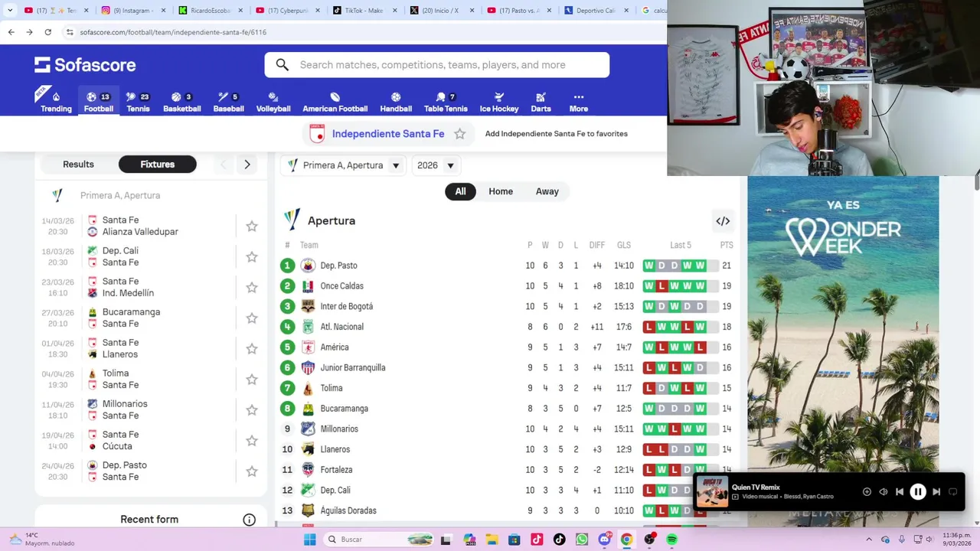The height and width of the screenshot is (551, 980).
Task: Open WhatsApp from the taskbar
Action: pos(582,540)
